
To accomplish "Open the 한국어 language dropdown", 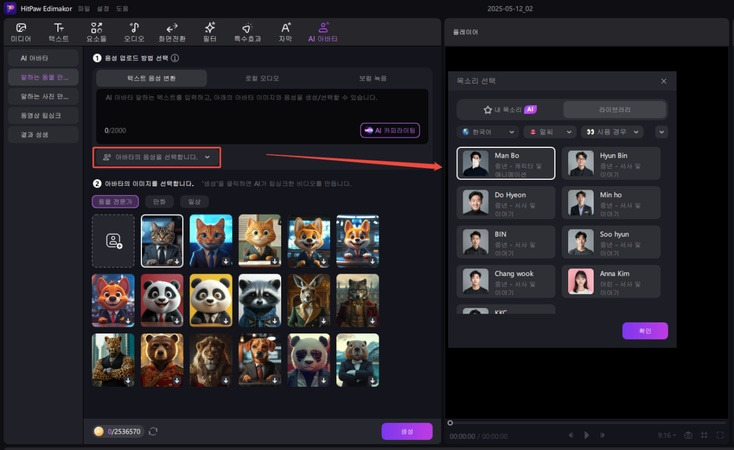I will pyautogui.click(x=488, y=132).
